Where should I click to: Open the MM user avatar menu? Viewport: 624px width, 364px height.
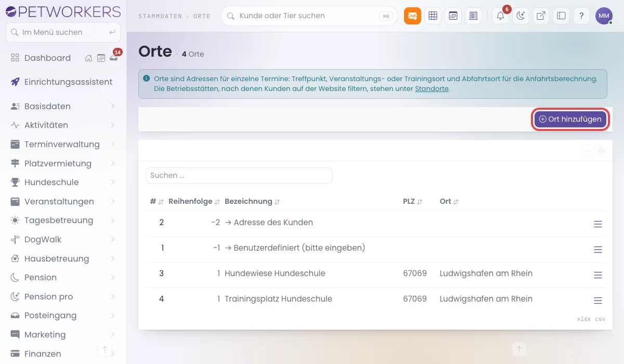coord(604,16)
